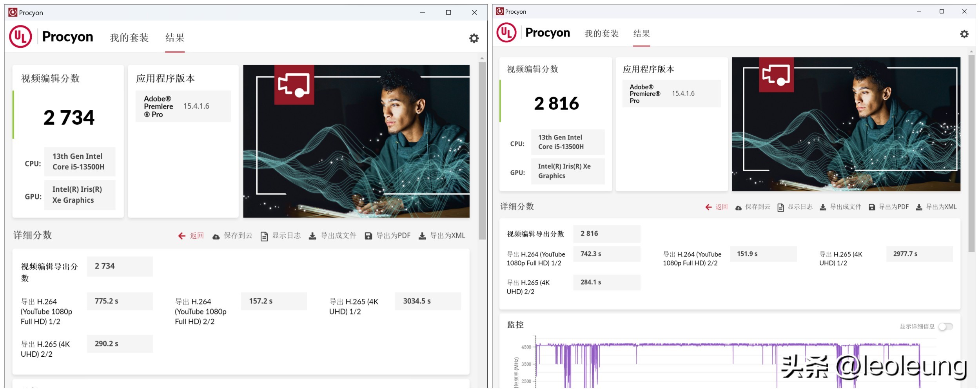Click the 保存到云 cloud icon in right window
This screenshot has width=980, height=392.
pos(739,207)
